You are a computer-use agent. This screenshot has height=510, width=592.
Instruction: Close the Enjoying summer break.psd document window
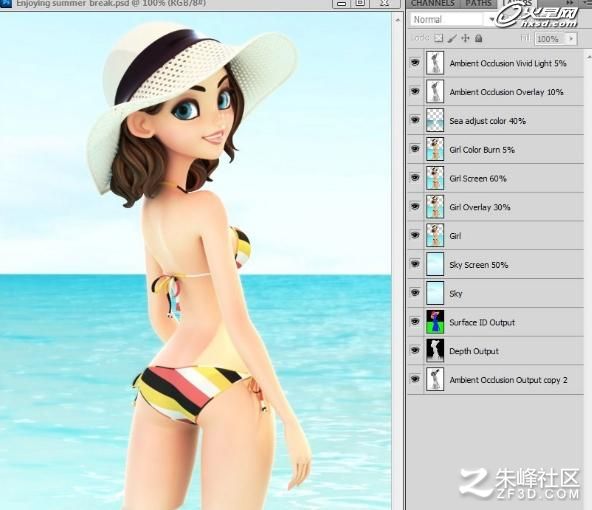coord(384,3)
